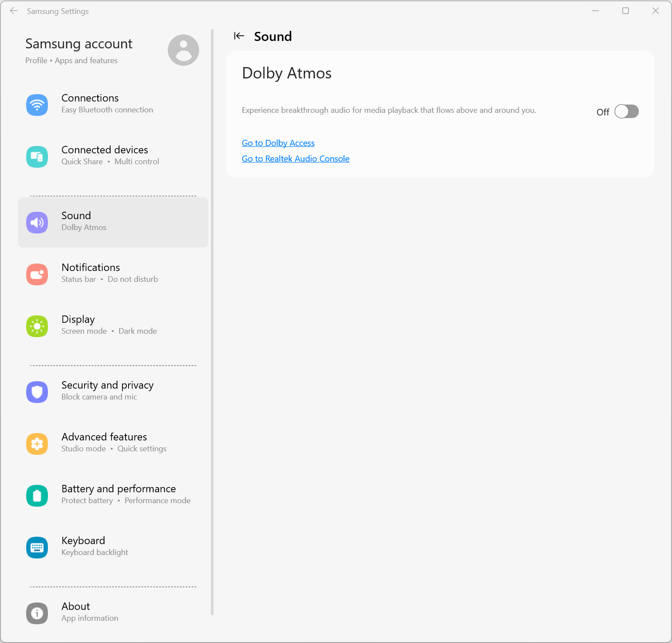The height and width of the screenshot is (643, 672).
Task: Maximize the Samsung Settings window
Action: (x=625, y=11)
